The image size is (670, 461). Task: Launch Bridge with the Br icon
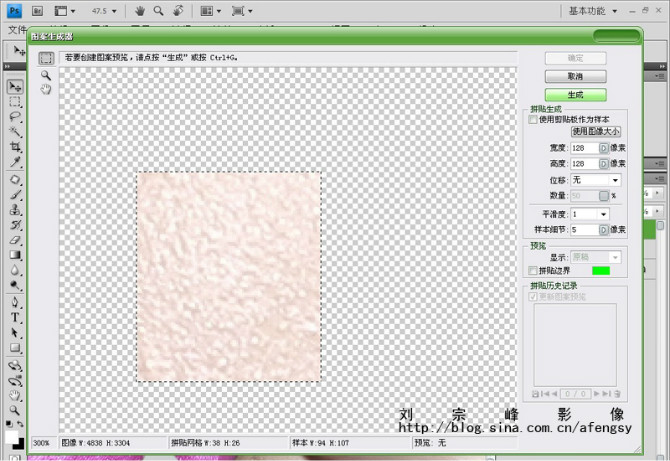tap(38, 11)
